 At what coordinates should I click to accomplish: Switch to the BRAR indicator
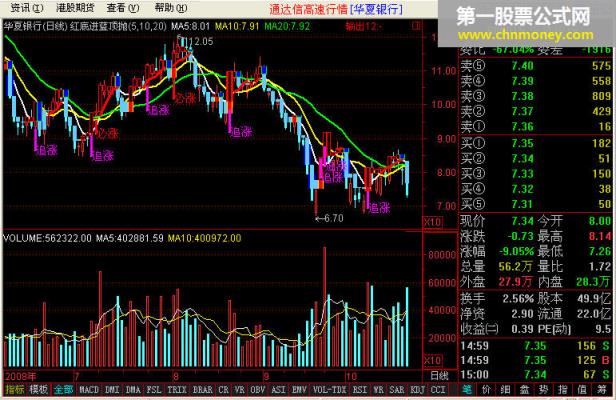(202, 389)
